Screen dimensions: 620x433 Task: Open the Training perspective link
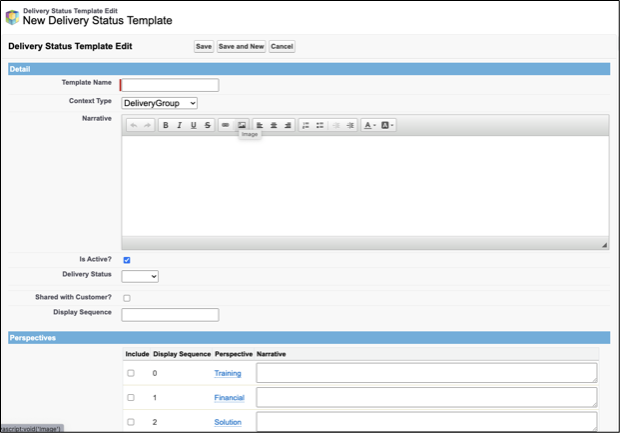click(x=228, y=373)
